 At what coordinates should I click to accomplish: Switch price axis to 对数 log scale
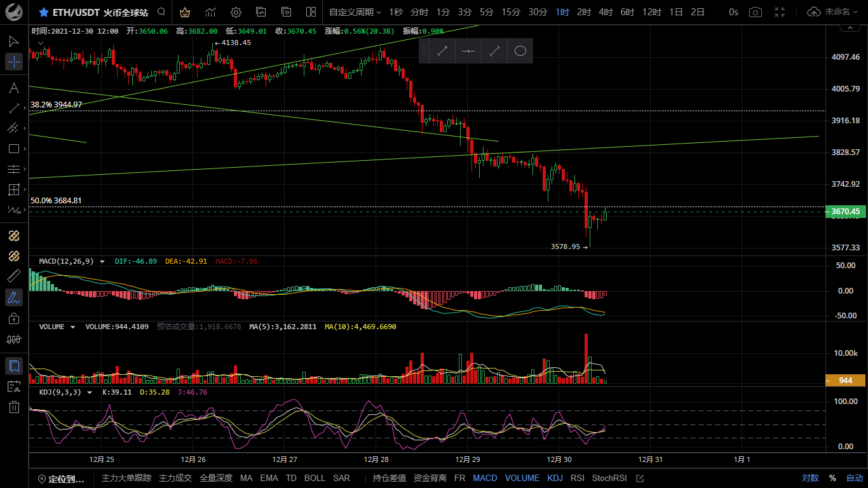810,478
